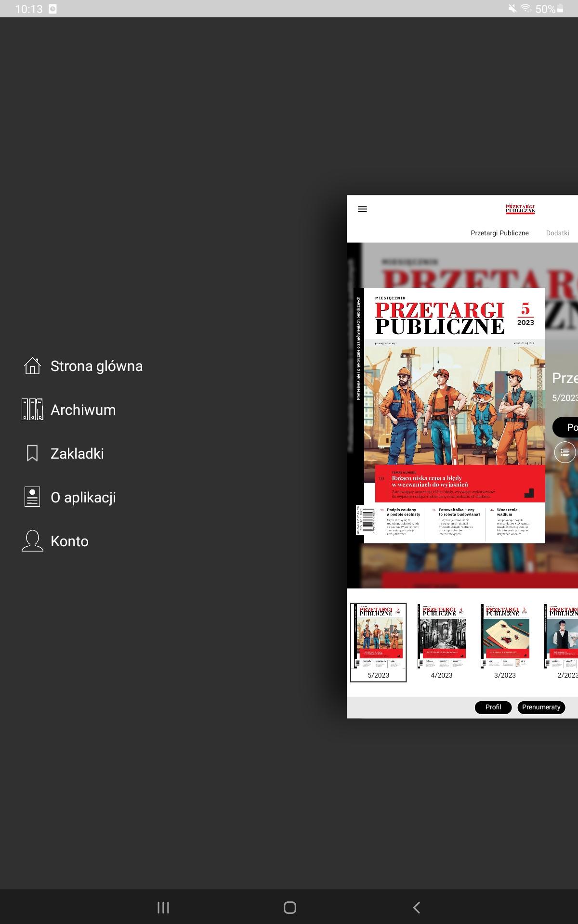The width and height of the screenshot is (578, 924).
Task: Tap the Profil button
Action: tap(493, 707)
